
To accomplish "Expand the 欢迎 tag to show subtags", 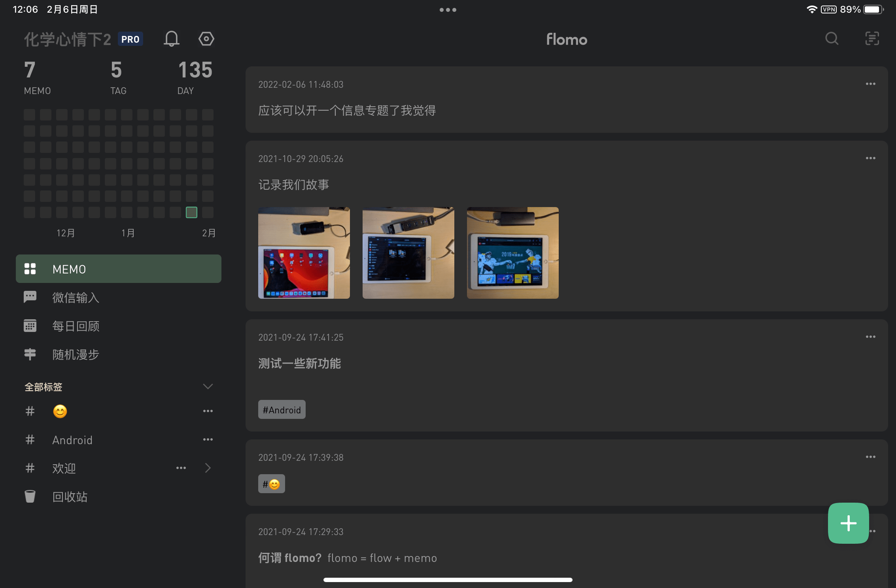I will [x=208, y=468].
